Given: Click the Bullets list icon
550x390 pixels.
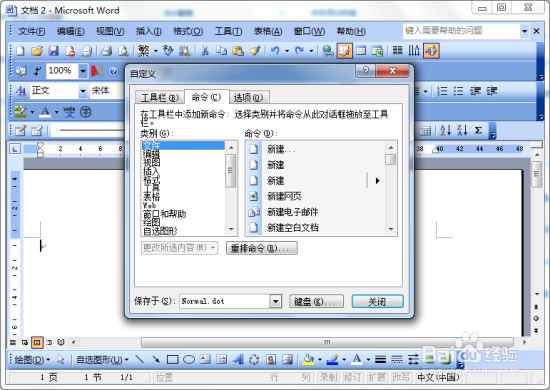Looking at the screenshot, I should [458, 91].
